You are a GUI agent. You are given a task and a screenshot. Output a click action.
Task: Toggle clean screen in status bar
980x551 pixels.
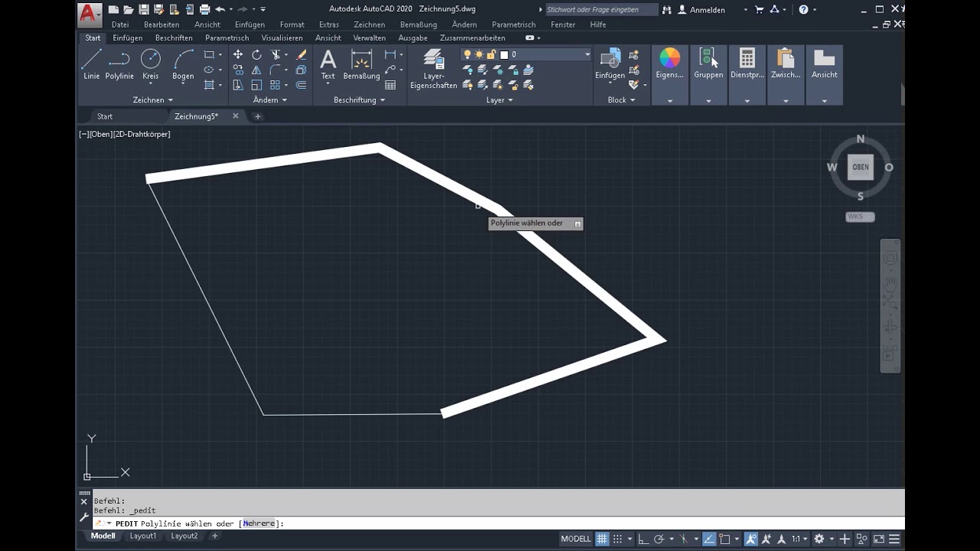[x=879, y=539]
